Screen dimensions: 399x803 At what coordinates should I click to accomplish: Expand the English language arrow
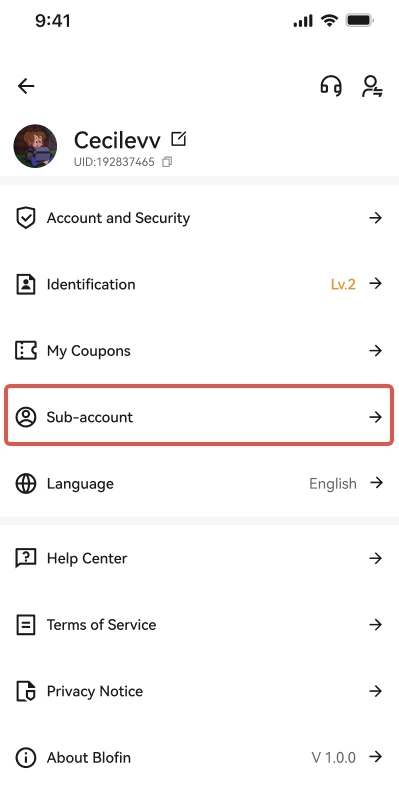point(376,483)
